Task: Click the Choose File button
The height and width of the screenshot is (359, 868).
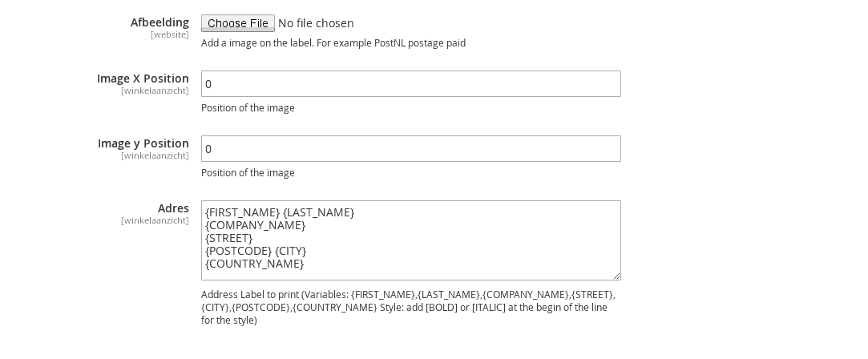Action: (238, 23)
